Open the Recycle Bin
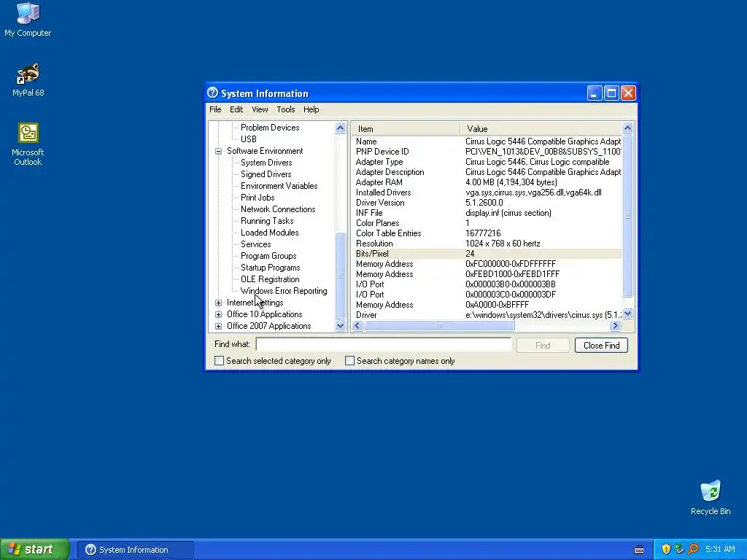 [711, 497]
